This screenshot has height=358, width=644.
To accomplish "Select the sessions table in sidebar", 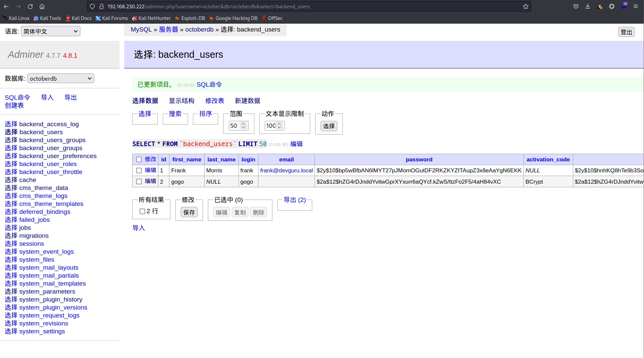I will tap(32, 244).
